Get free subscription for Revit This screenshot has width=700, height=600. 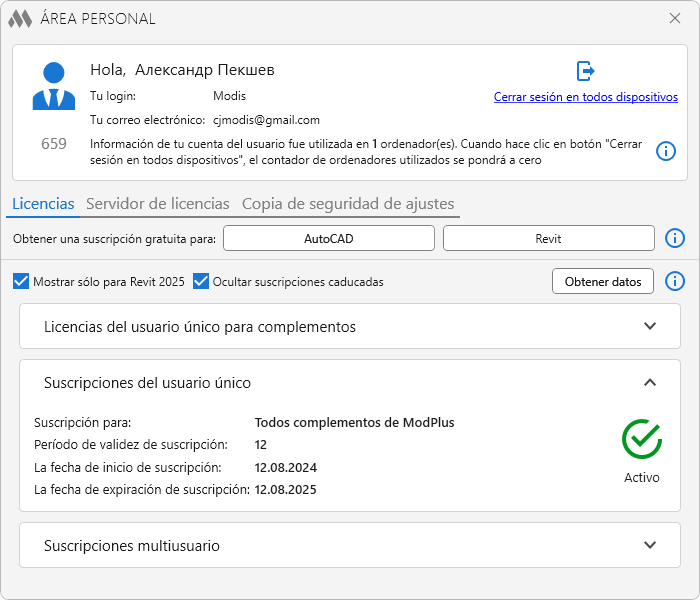(549, 238)
